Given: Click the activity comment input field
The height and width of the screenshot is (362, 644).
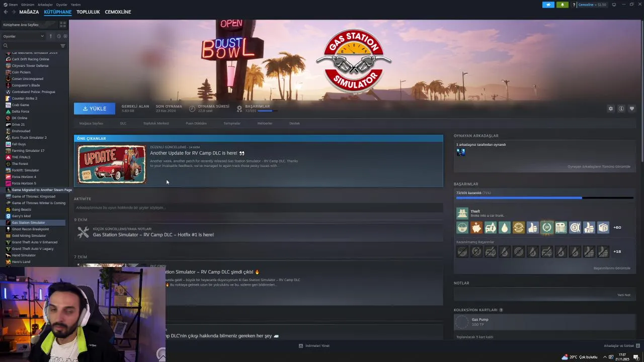Looking at the screenshot, I should tap(259, 208).
